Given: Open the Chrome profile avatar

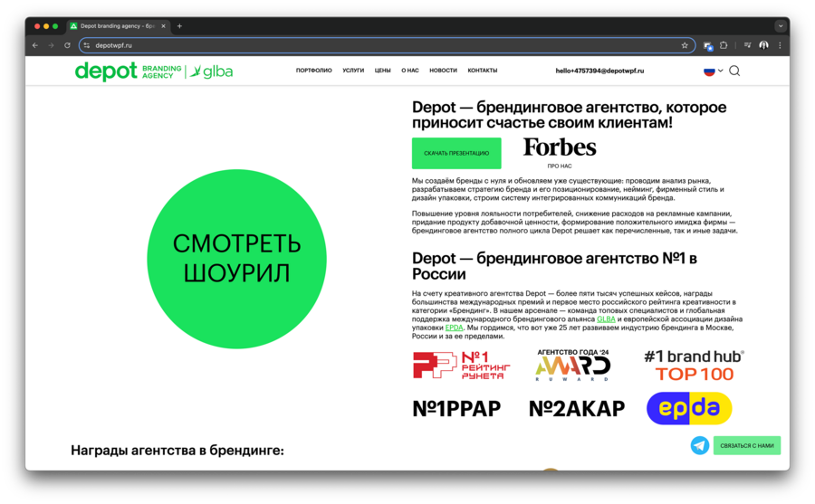Looking at the screenshot, I should click(763, 46).
